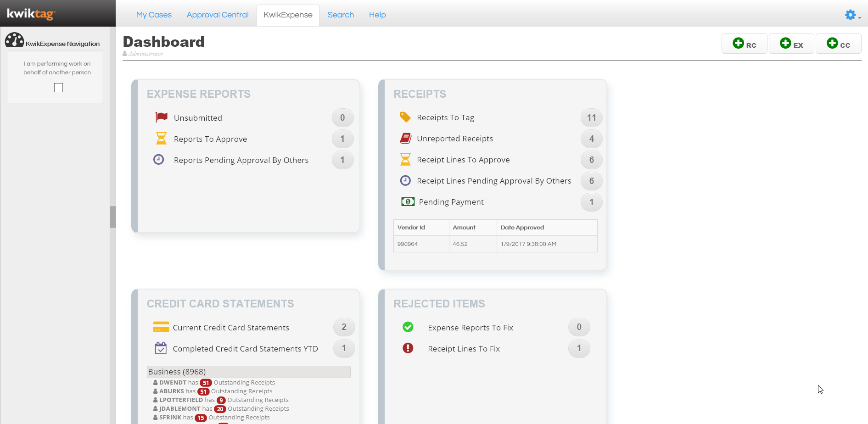868x424 pixels.
Task: Enable working on behalf of another person checkbox
Action: pos(58,88)
